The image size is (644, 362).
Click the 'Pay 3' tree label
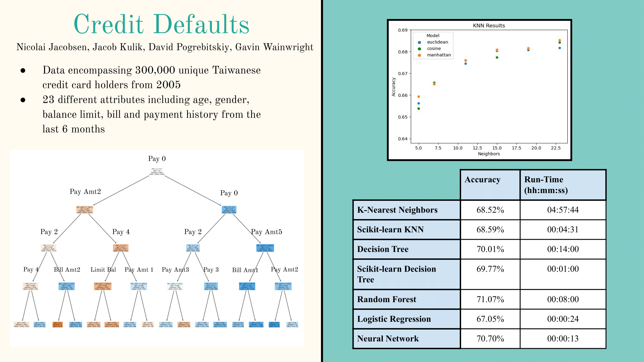pos(211,270)
